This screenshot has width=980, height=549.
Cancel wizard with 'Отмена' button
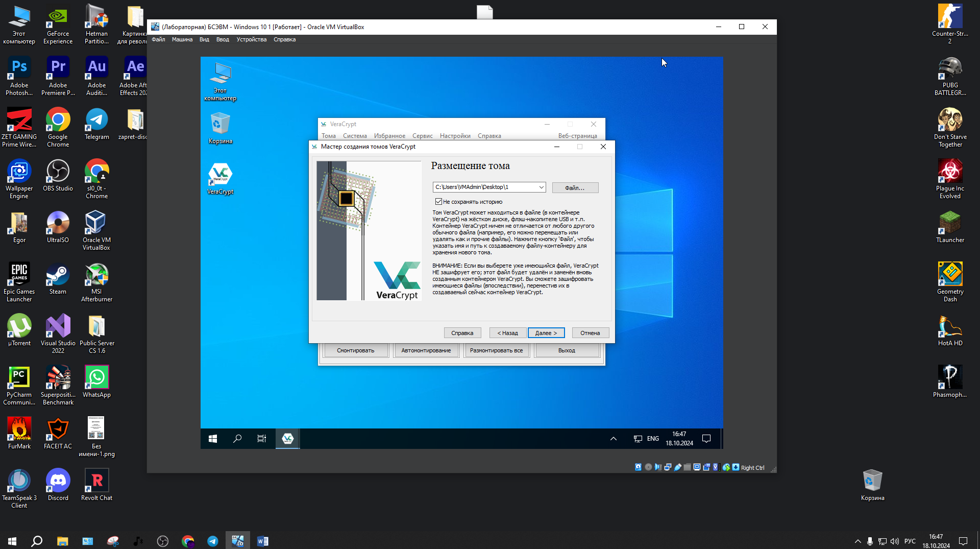[590, 333]
